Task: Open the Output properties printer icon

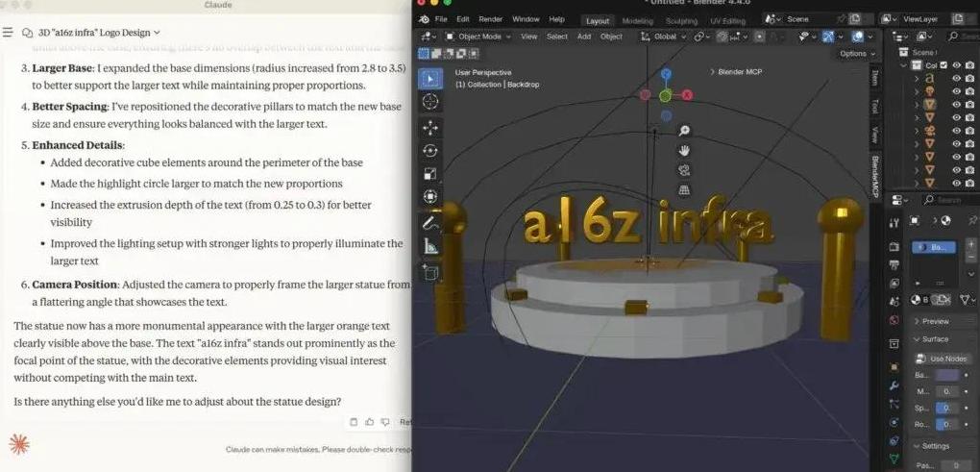Action: point(894,265)
